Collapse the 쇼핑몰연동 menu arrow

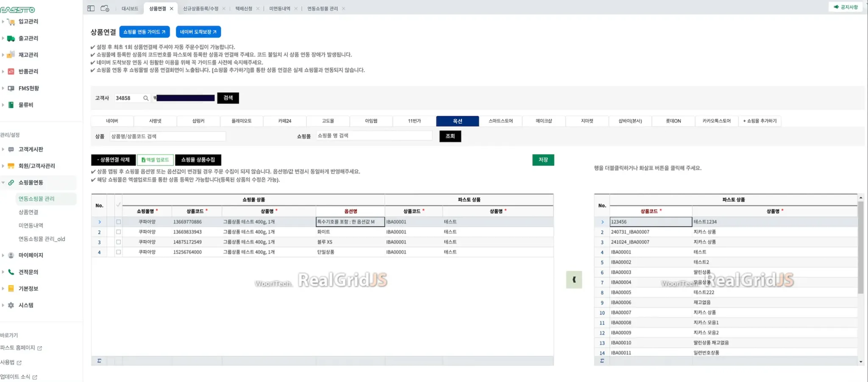pyautogui.click(x=3, y=182)
